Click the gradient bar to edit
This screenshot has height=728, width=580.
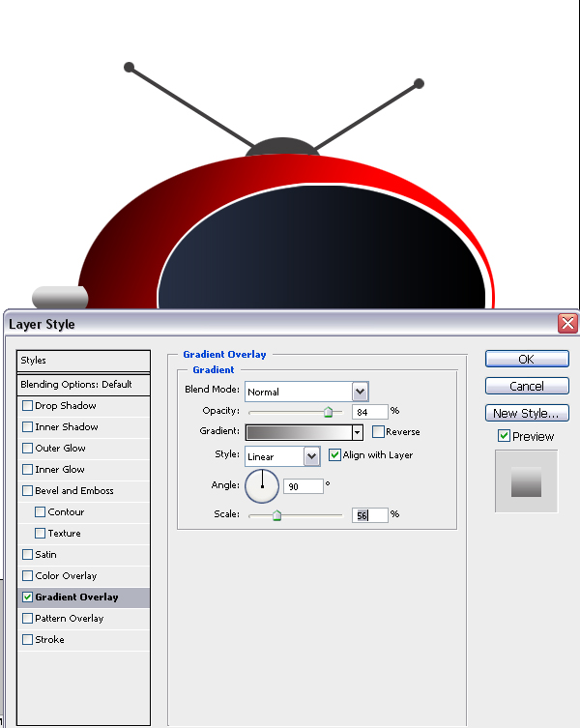coord(299,433)
